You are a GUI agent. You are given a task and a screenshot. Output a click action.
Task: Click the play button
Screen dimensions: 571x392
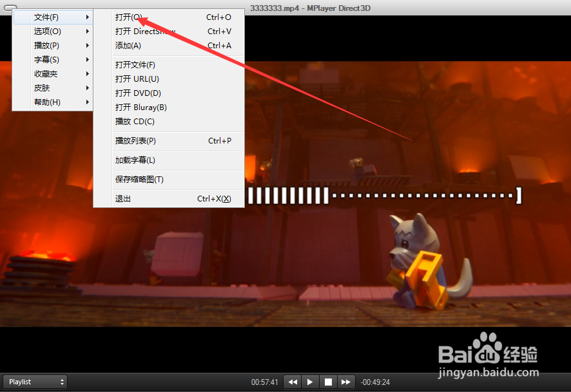pos(310,382)
